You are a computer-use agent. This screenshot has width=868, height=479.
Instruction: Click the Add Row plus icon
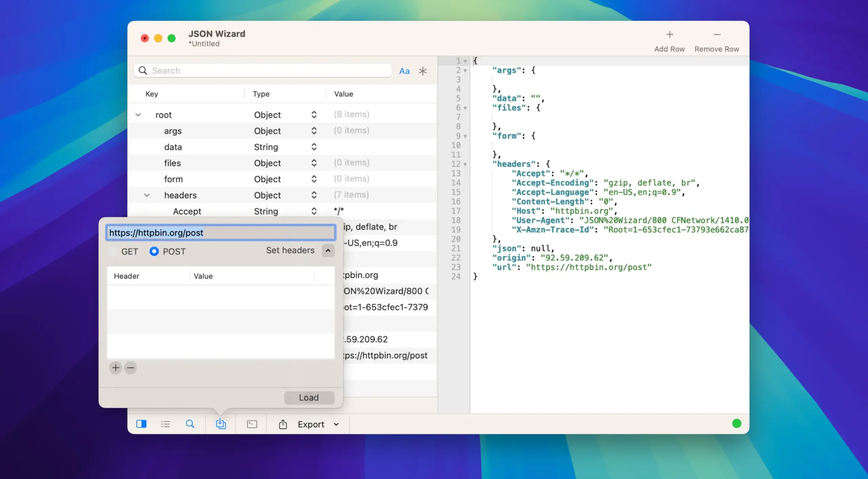pyautogui.click(x=669, y=35)
